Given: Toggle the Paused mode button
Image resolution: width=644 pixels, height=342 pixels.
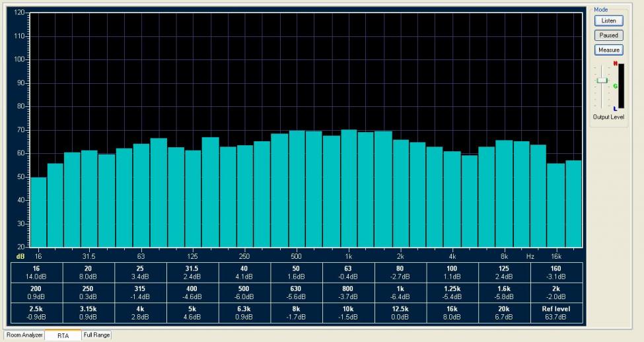Looking at the screenshot, I should pyautogui.click(x=609, y=35).
